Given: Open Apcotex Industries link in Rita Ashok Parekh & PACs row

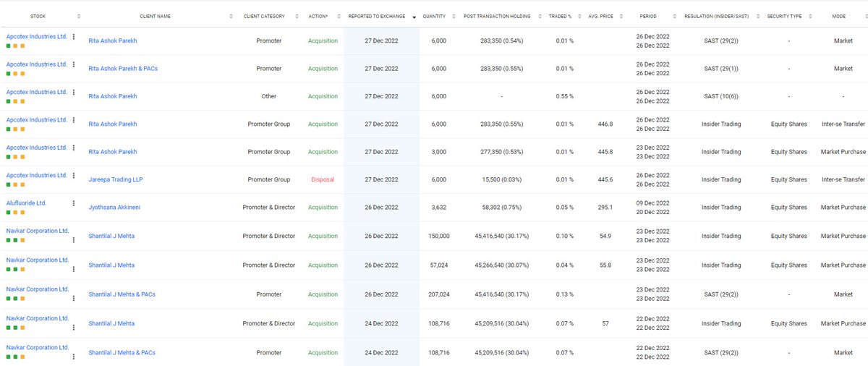Looking at the screenshot, I should coord(36,64).
